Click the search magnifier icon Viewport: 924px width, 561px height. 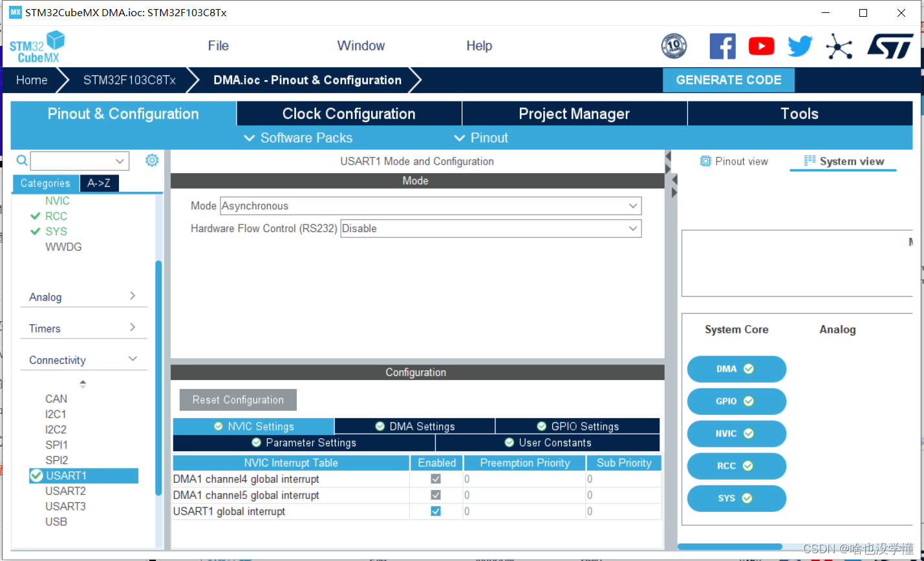tap(22, 160)
